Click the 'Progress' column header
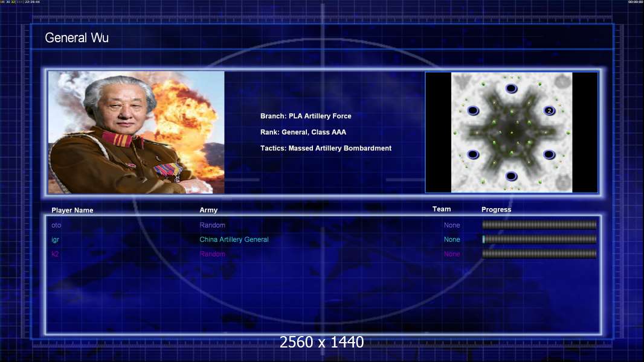644x362 pixels. tap(496, 209)
